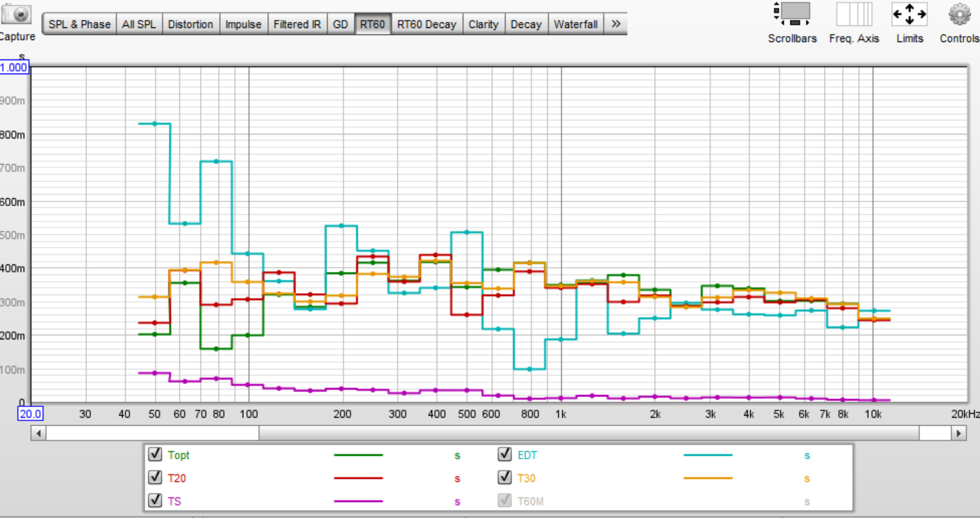Image resolution: width=980 pixels, height=518 pixels.
Task: Click the 20.0 frequency start limit box
Action: [x=30, y=414]
